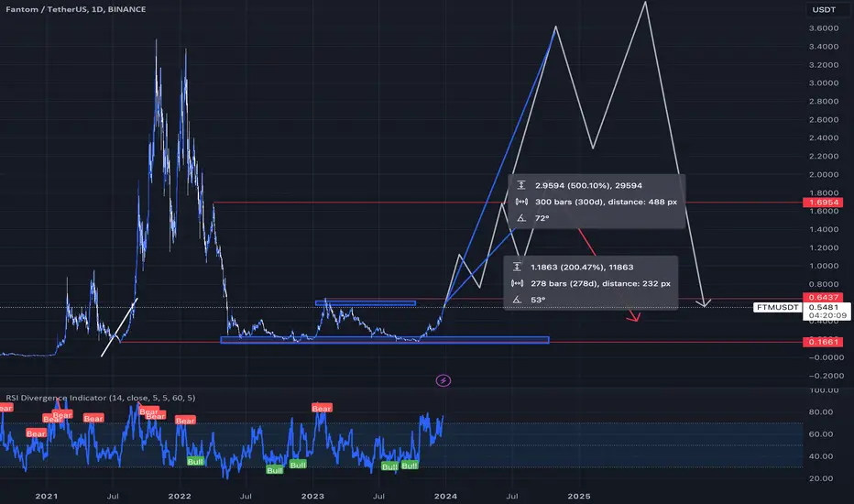854x504 pixels.
Task: Click the 3.0000 price scale value
Action: click(824, 82)
